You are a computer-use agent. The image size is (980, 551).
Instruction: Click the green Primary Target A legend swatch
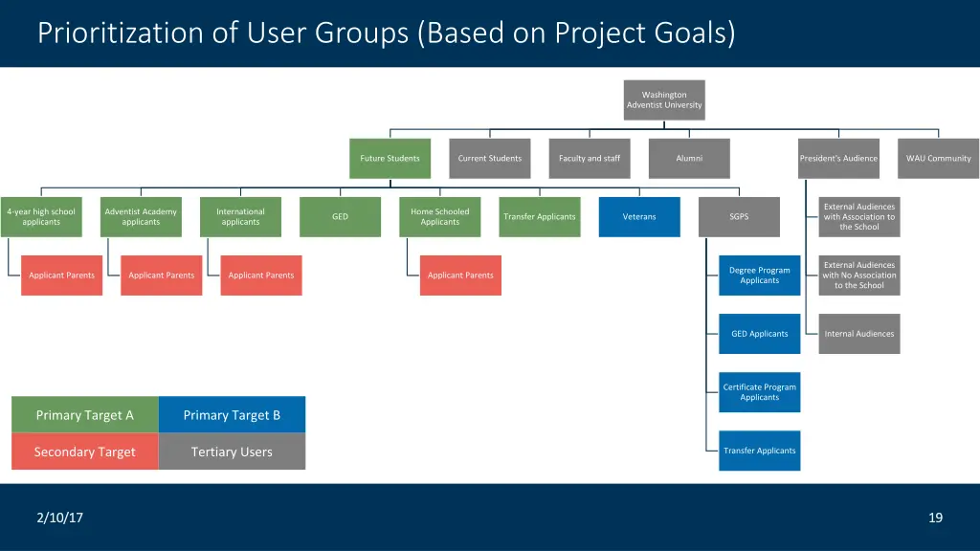click(85, 415)
